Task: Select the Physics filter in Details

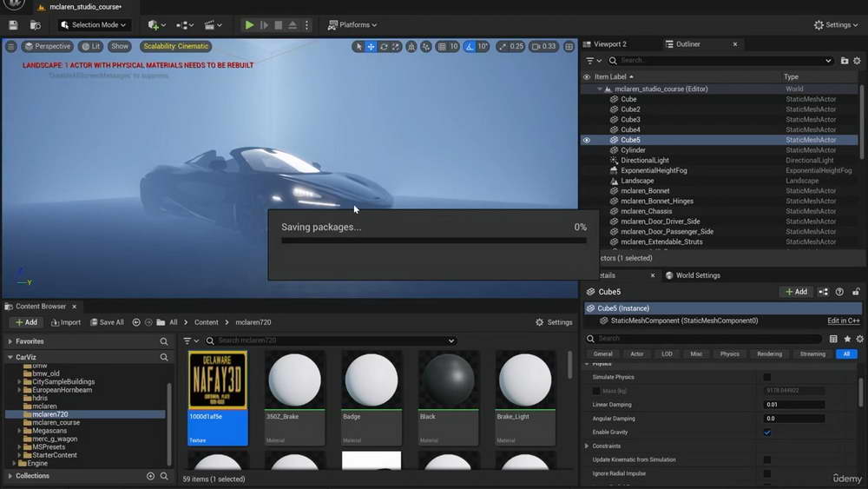Action: (729, 354)
